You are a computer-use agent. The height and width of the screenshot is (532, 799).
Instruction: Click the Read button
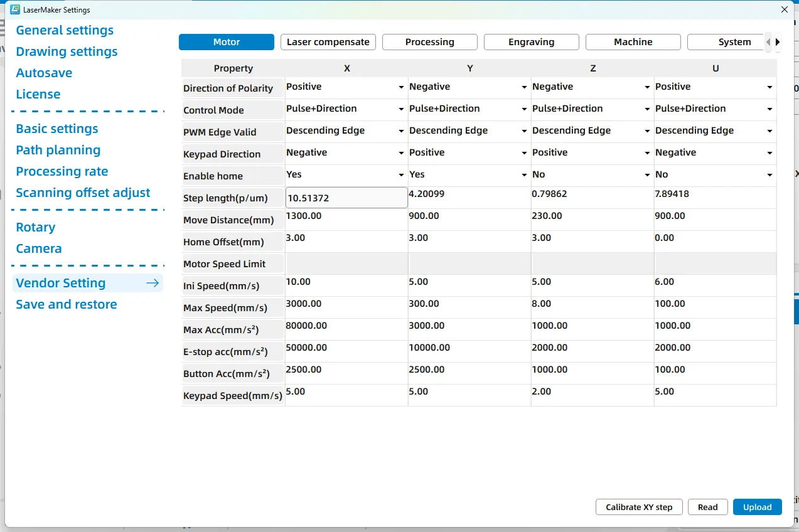point(707,507)
